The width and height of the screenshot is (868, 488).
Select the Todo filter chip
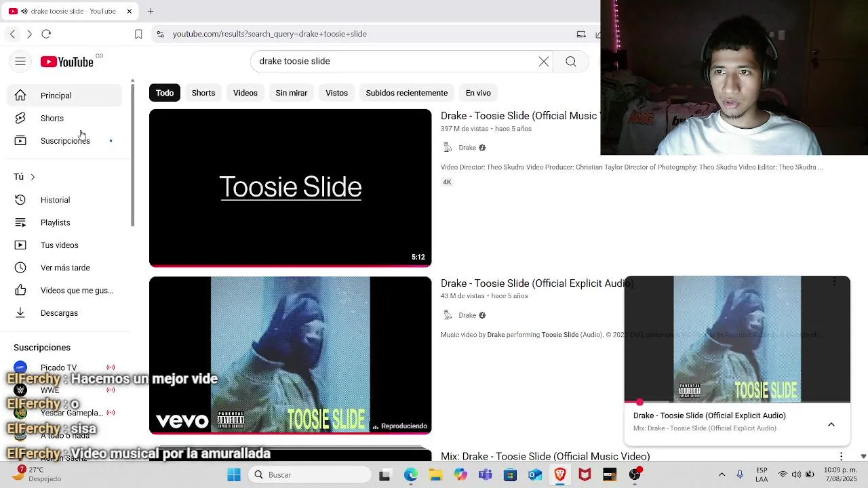[165, 93]
